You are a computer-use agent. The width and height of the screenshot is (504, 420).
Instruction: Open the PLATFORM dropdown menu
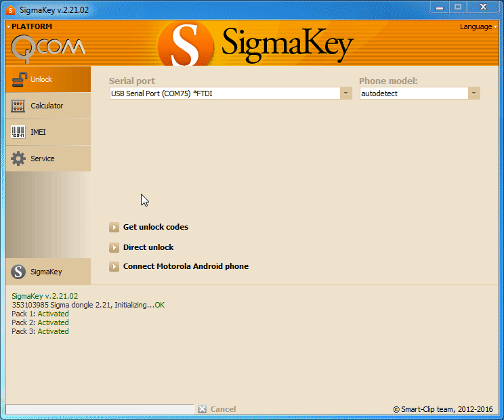[29, 26]
